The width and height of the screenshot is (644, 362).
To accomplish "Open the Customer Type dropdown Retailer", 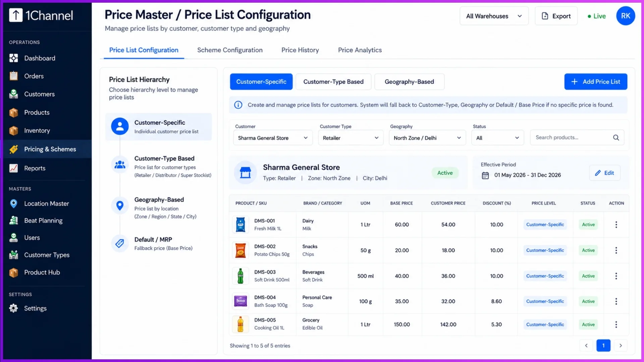I will pos(351,138).
